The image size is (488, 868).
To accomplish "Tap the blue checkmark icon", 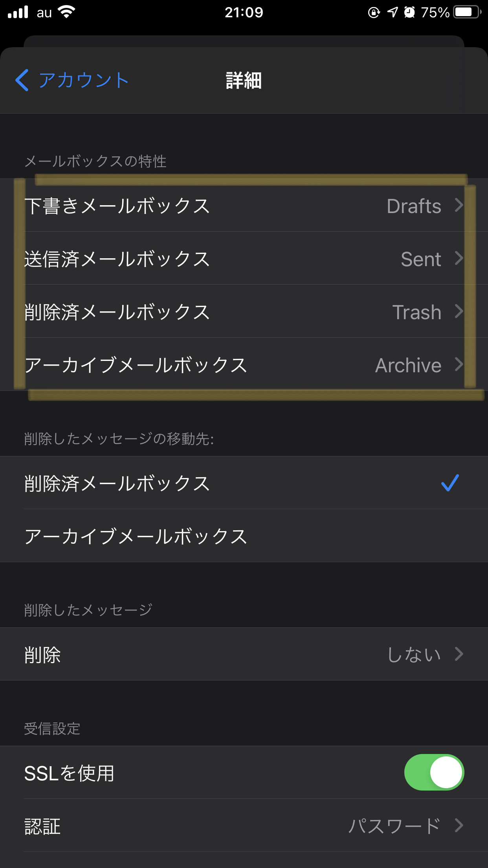I will pyautogui.click(x=450, y=483).
